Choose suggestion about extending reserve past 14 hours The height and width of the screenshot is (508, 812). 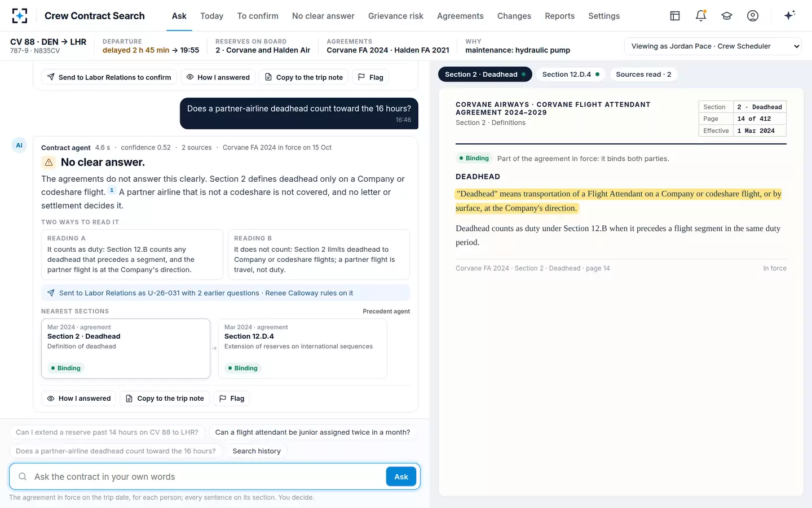point(107,432)
